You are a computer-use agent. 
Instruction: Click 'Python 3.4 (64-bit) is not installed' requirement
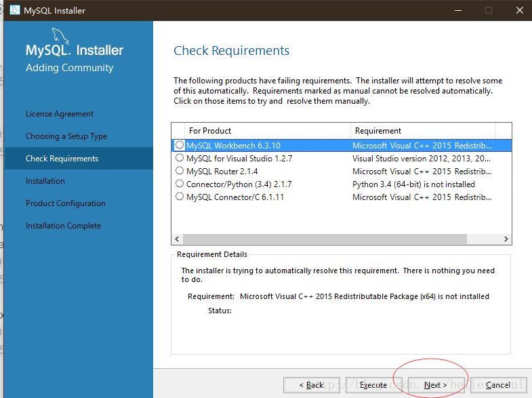(413, 184)
